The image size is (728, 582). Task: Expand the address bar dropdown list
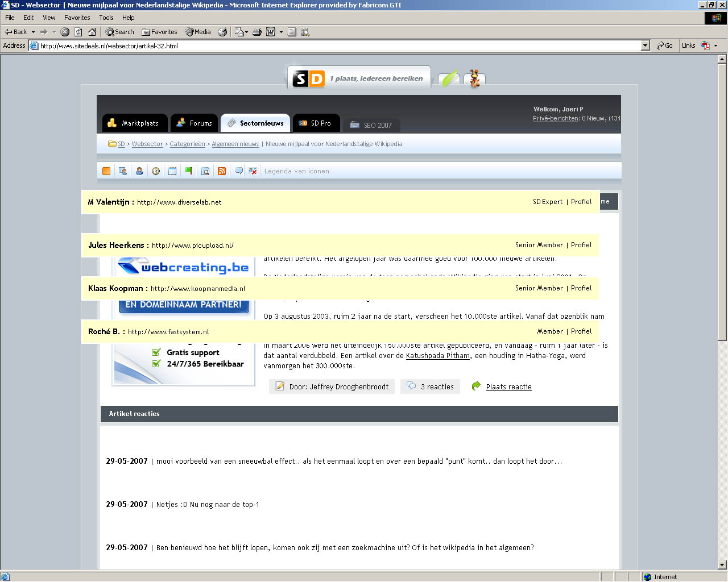tap(646, 45)
